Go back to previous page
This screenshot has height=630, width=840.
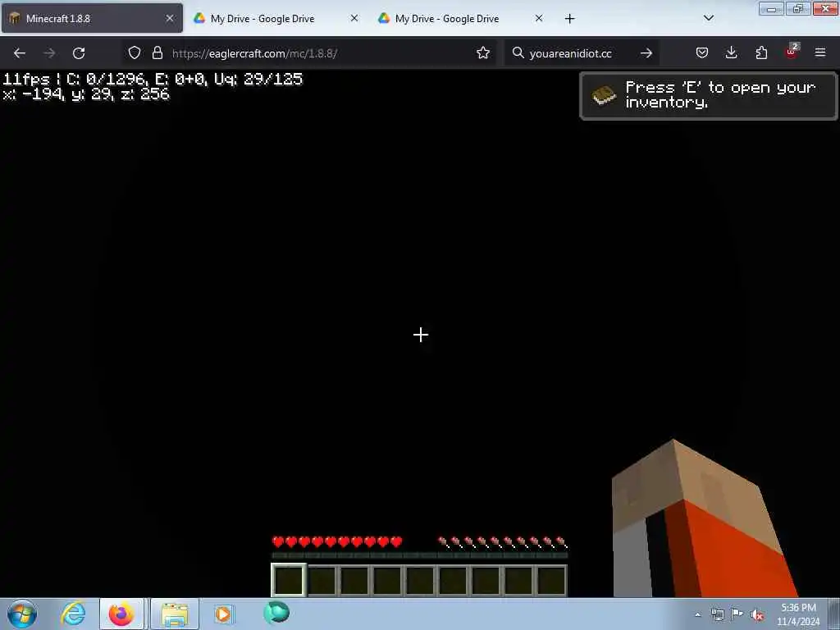(20, 53)
